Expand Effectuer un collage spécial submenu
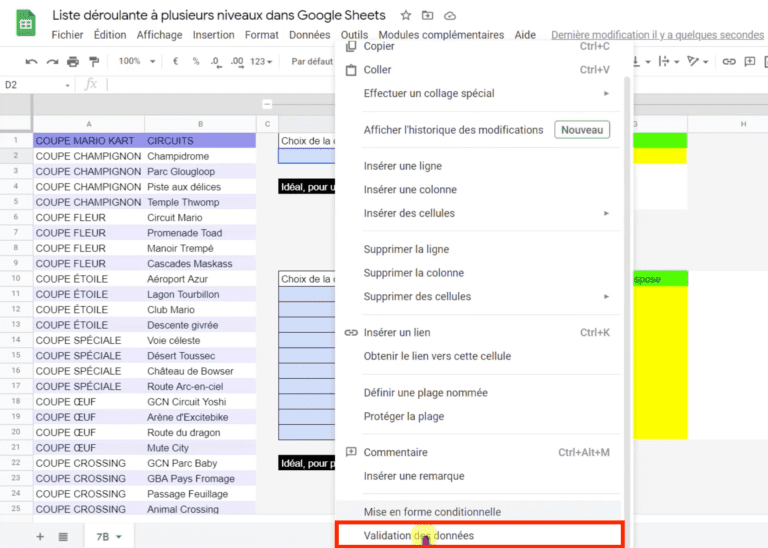Image resolution: width=768 pixels, height=548 pixels. 606,94
